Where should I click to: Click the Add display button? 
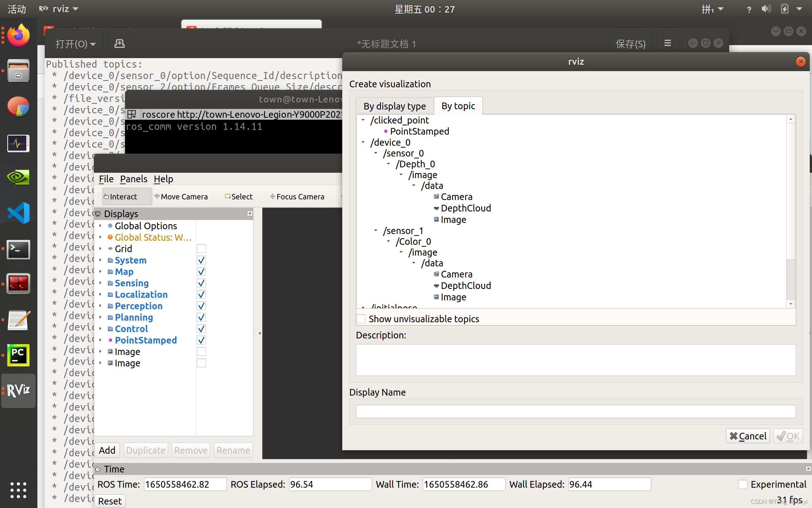pos(107,450)
